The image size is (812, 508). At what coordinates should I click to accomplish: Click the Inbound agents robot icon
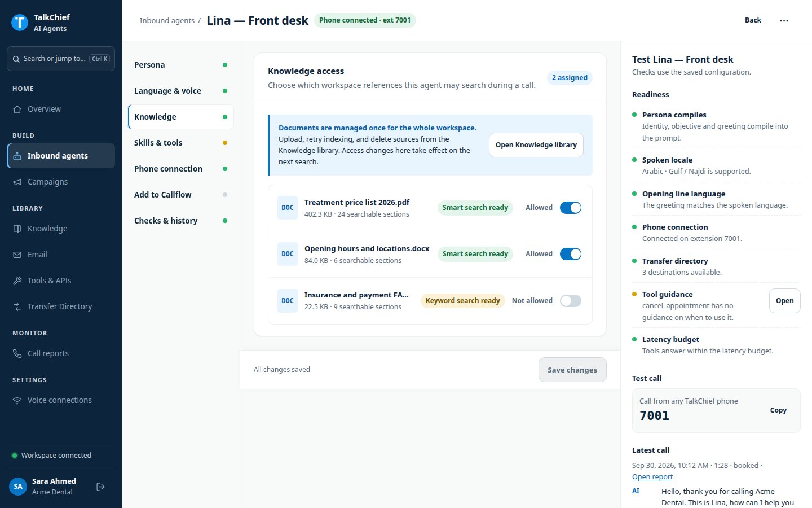[17, 156]
